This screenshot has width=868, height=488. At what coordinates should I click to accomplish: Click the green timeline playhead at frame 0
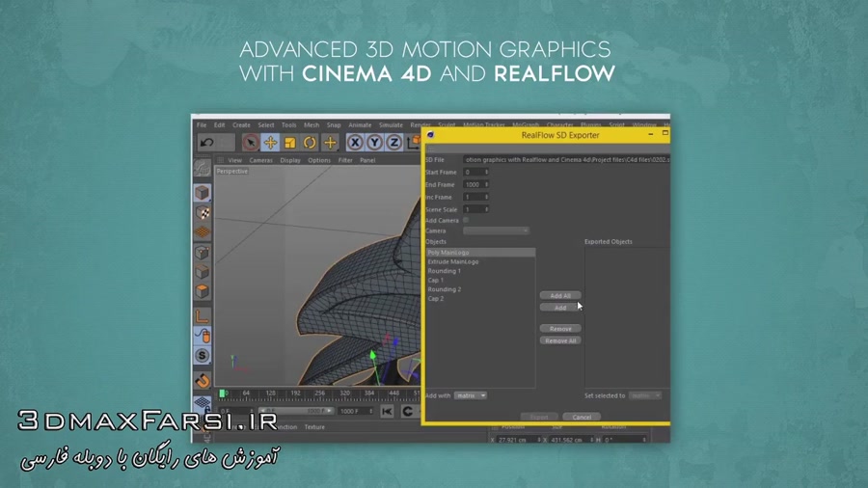(x=222, y=393)
